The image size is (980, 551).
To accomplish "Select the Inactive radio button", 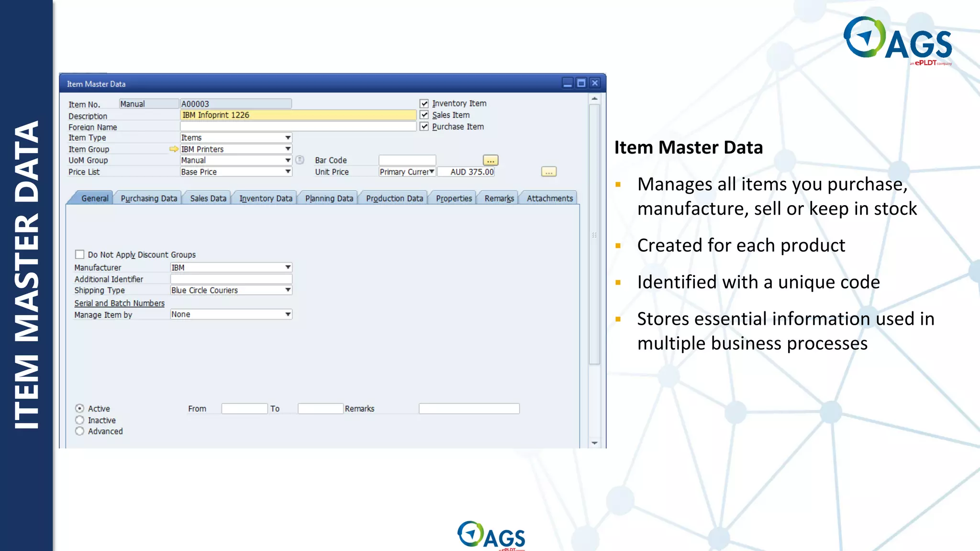I will [x=79, y=420].
